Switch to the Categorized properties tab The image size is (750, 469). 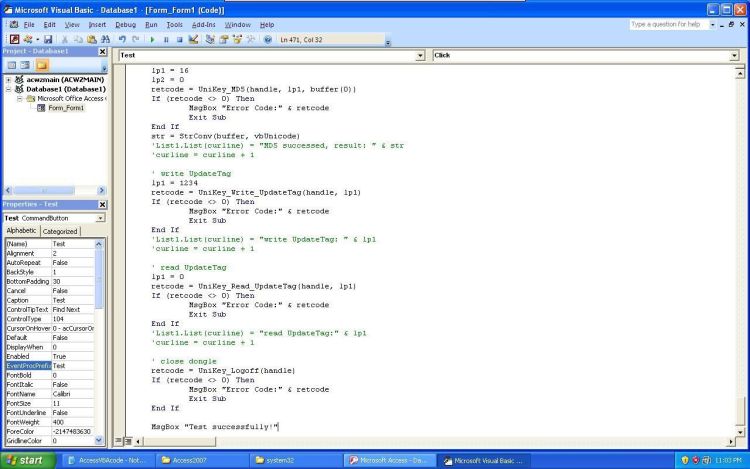coord(60,231)
